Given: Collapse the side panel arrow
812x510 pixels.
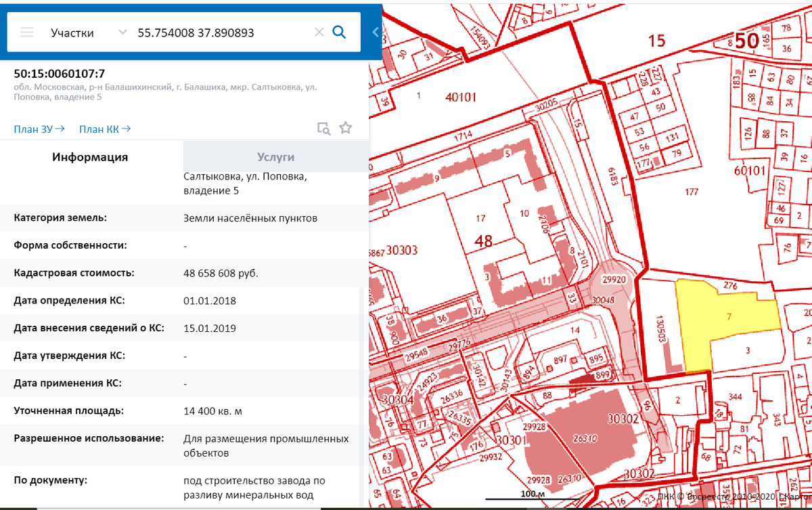Looking at the screenshot, I should coord(376,31).
